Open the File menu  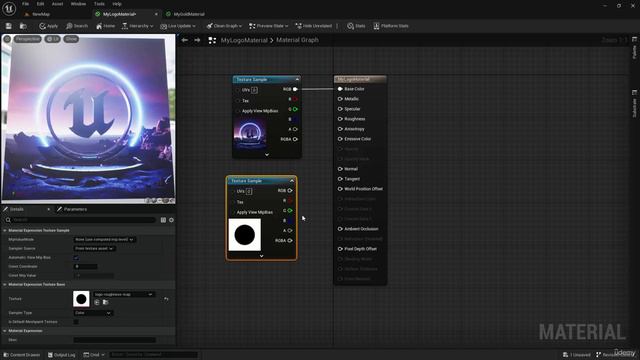[25, 4]
